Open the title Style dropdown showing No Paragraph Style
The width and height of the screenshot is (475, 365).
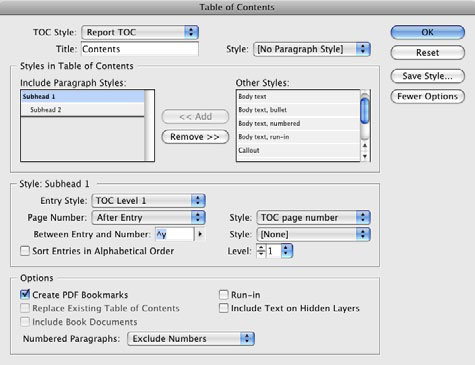tap(312, 49)
